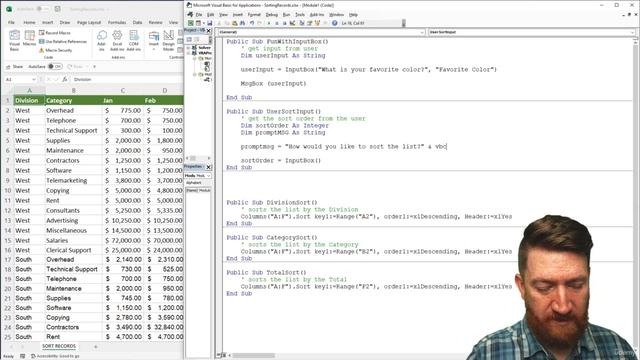The height and width of the screenshot is (360, 640).
Task: Expand the Solver project tree node
Action: [x=189, y=48]
